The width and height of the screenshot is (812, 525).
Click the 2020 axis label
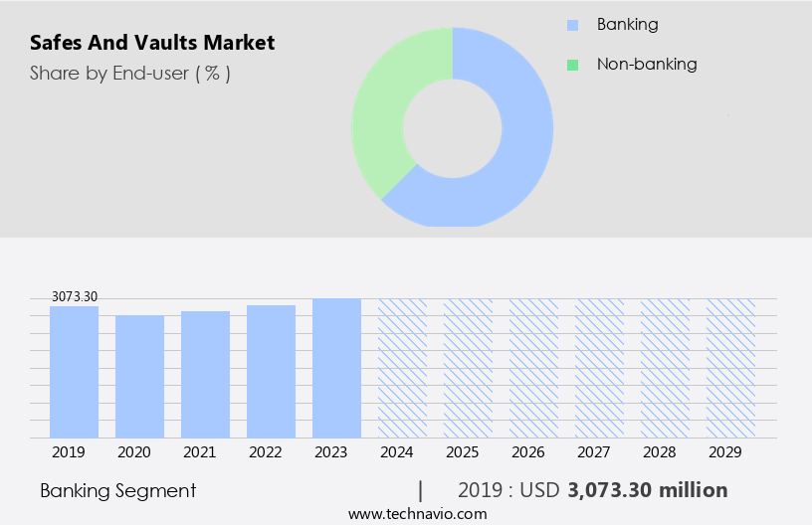(x=134, y=452)
